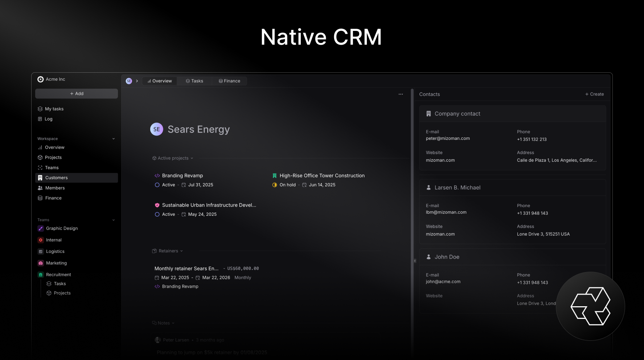Click the peter@mizoman.com email
The height and width of the screenshot is (360, 644).
(x=448, y=138)
